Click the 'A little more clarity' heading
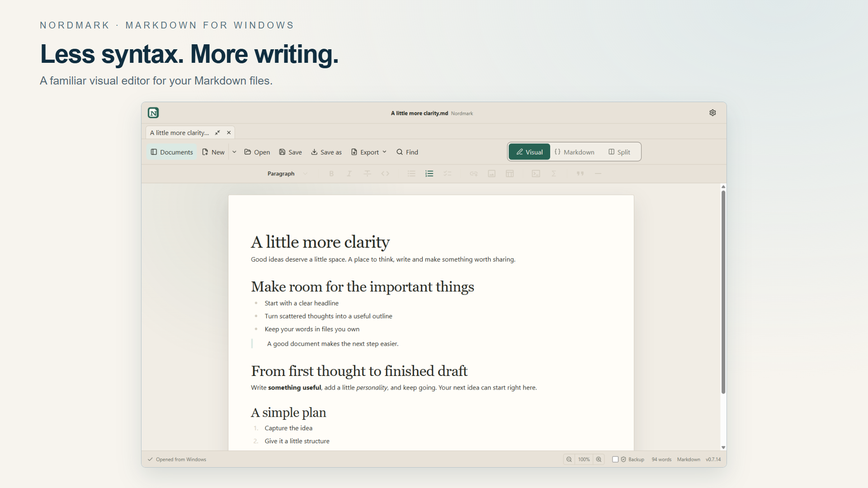This screenshot has height=488, width=868. 320,242
